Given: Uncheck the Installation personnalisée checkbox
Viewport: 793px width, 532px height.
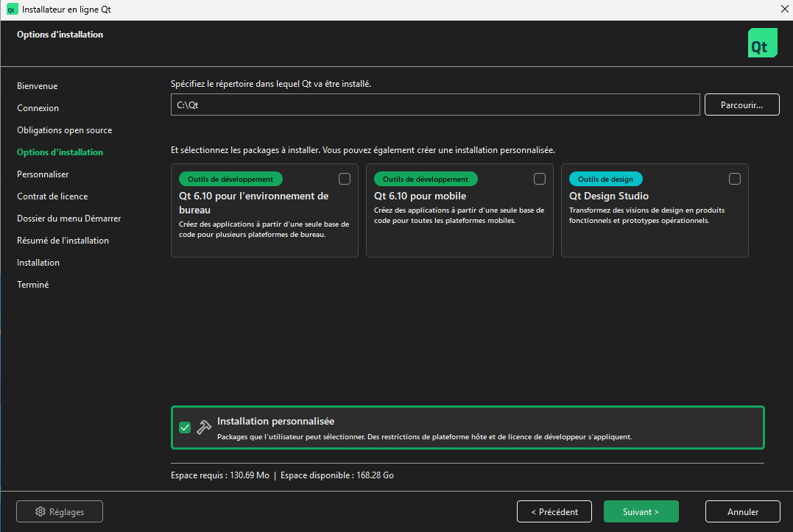Looking at the screenshot, I should pyautogui.click(x=185, y=428).
